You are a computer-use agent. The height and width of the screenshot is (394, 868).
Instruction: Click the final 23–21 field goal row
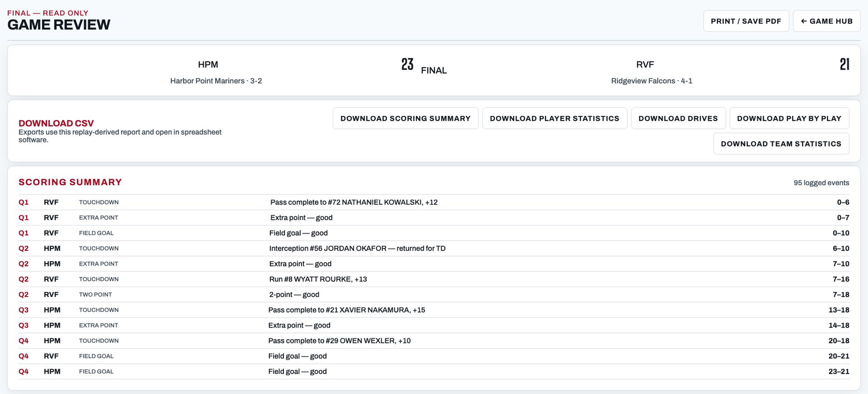click(x=434, y=372)
